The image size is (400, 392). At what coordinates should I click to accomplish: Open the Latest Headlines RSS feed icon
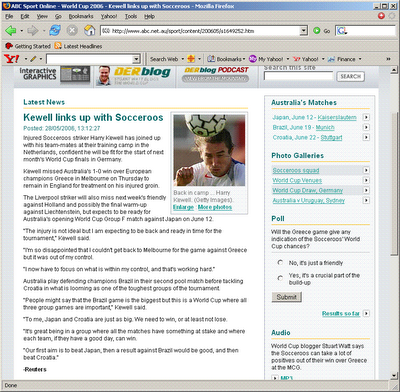click(58, 46)
